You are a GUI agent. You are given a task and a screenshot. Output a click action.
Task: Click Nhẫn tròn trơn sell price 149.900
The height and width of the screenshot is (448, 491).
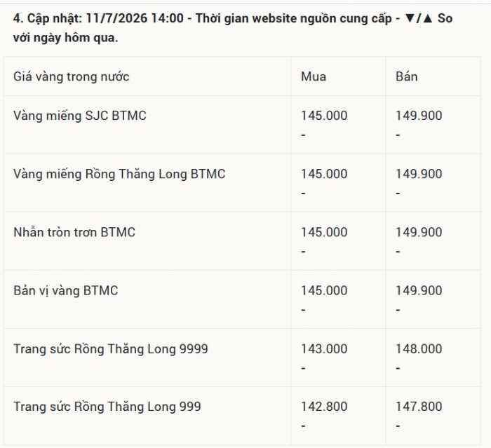tap(419, 232)
